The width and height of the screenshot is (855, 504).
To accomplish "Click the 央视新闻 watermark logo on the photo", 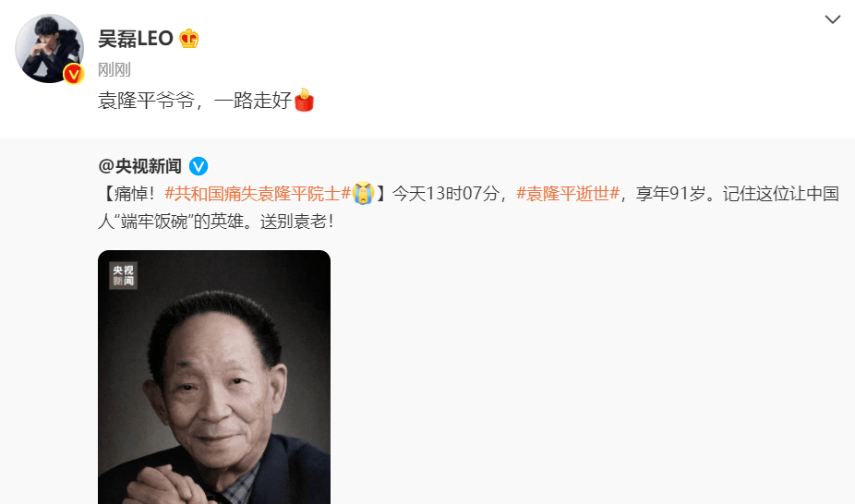I will point(123,276).
